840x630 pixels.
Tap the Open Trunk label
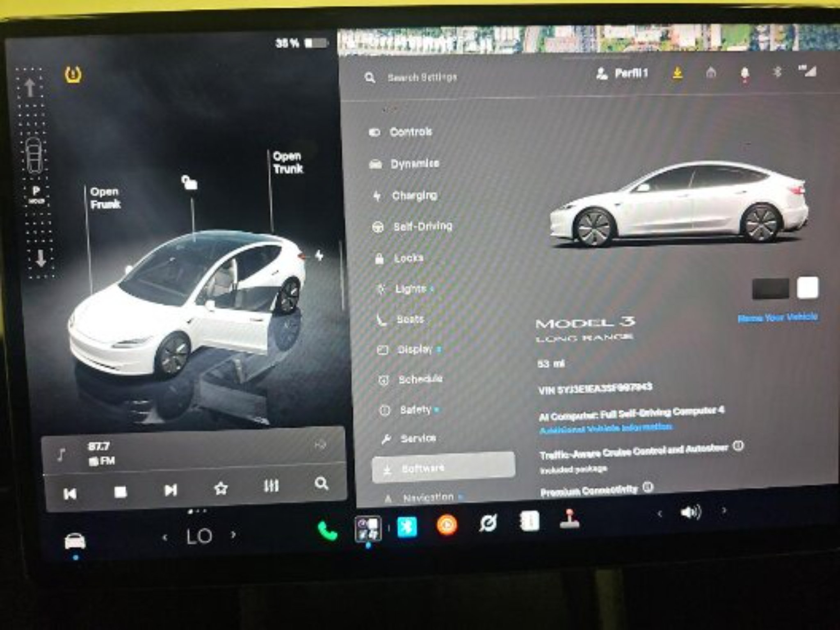click(x=288, y=162)
